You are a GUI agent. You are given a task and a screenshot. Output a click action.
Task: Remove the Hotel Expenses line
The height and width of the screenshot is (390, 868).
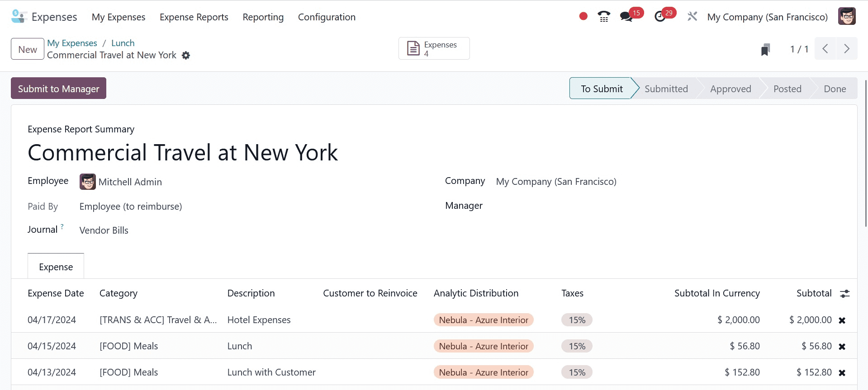pos(842,320)
